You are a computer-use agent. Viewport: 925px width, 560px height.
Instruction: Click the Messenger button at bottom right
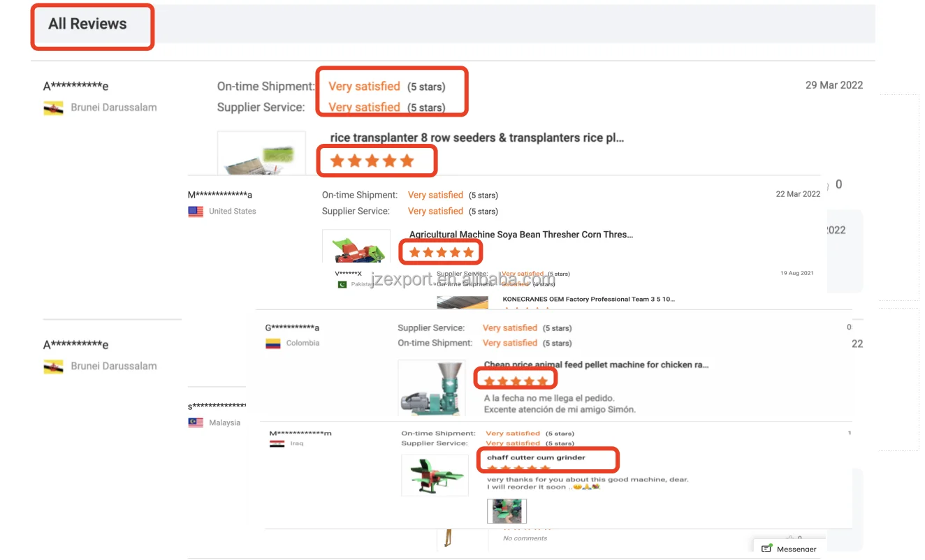pos(789,549)
